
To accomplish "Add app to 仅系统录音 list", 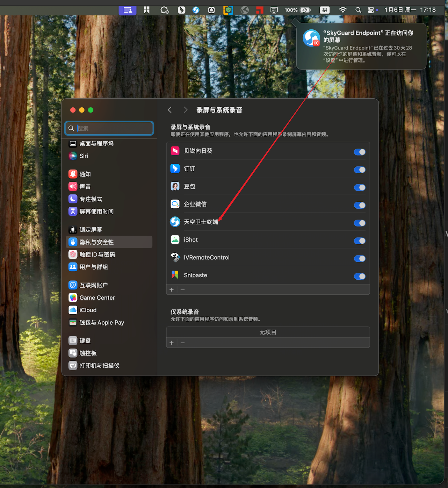I will click(x=172, y=343).
